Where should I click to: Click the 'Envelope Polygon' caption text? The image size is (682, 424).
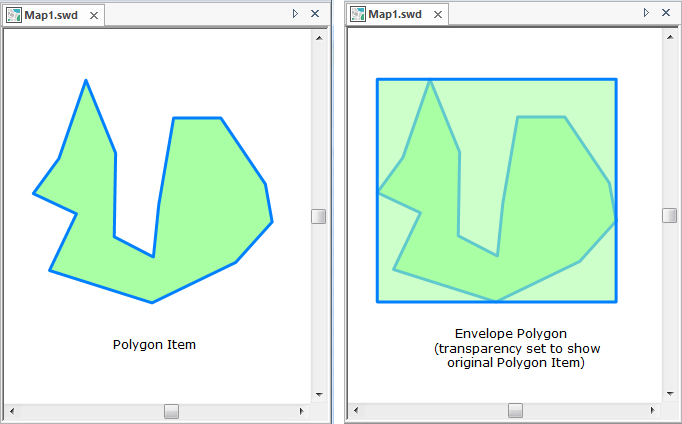(511, 334)
